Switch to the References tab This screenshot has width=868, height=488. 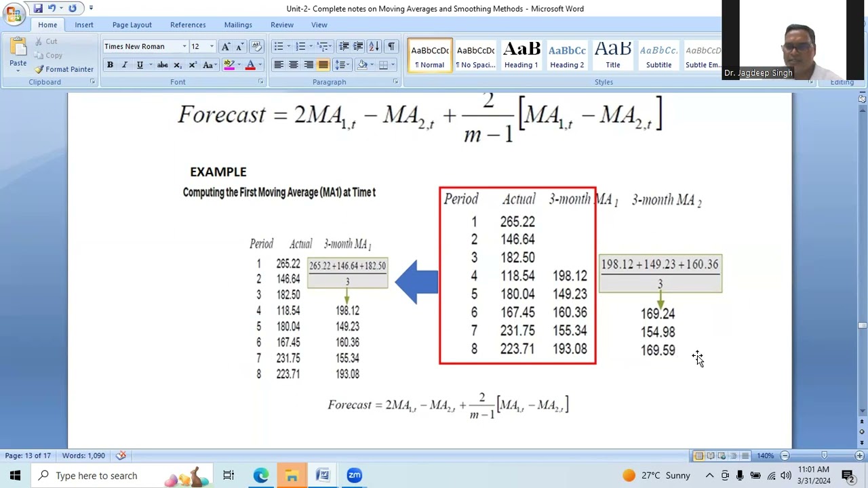click(188, 25)
